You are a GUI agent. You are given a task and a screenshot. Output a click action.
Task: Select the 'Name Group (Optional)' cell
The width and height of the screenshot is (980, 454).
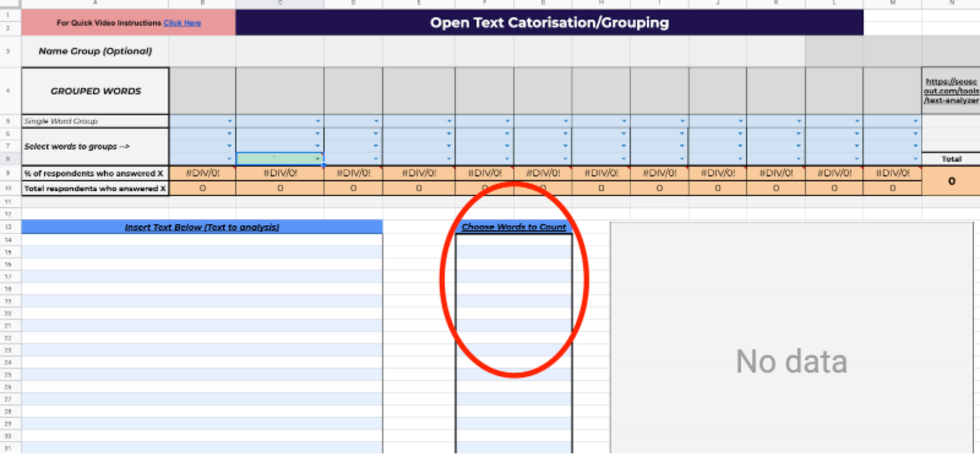click(95, 51)
